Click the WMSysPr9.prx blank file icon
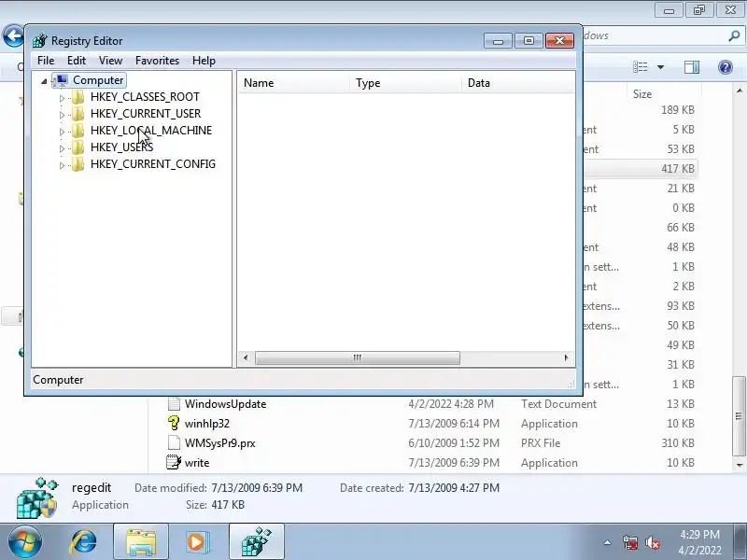The image size is (747, 560). click(174, 442)
